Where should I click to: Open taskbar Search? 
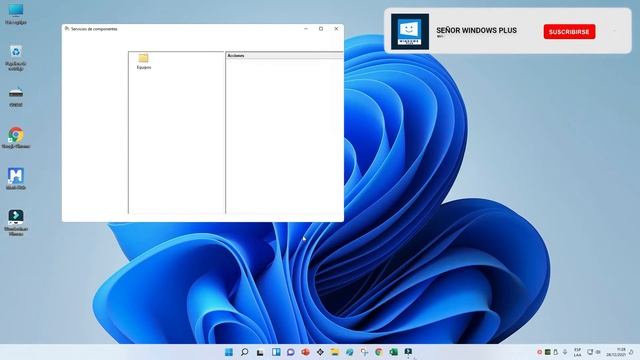(x=244, y=352)
